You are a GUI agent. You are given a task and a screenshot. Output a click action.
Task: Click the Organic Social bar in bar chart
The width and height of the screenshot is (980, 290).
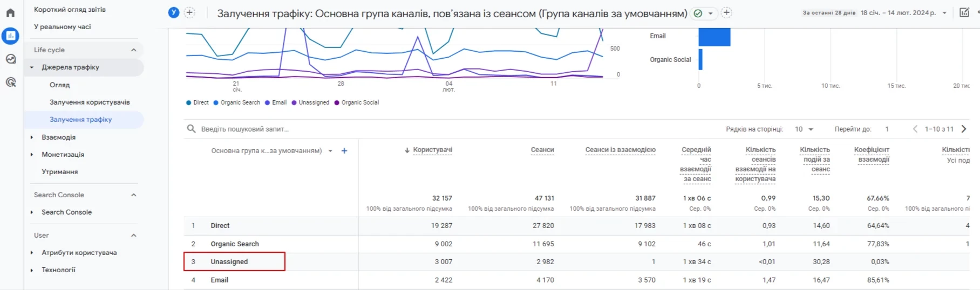pyautogui.click(x=700, y=60)
